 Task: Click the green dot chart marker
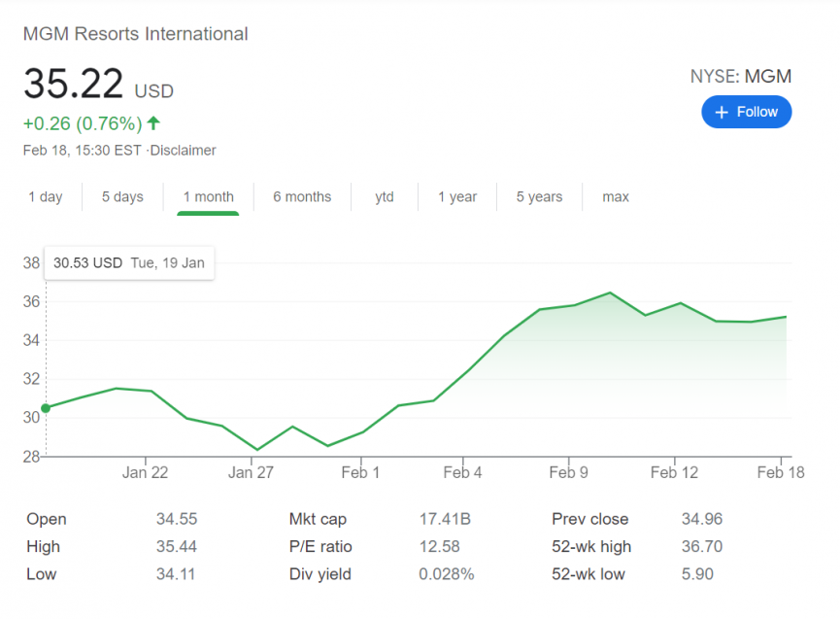coord(46,408)
